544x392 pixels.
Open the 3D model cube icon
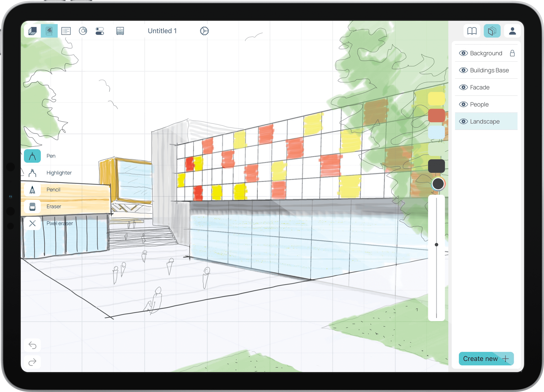pos(32,31)
